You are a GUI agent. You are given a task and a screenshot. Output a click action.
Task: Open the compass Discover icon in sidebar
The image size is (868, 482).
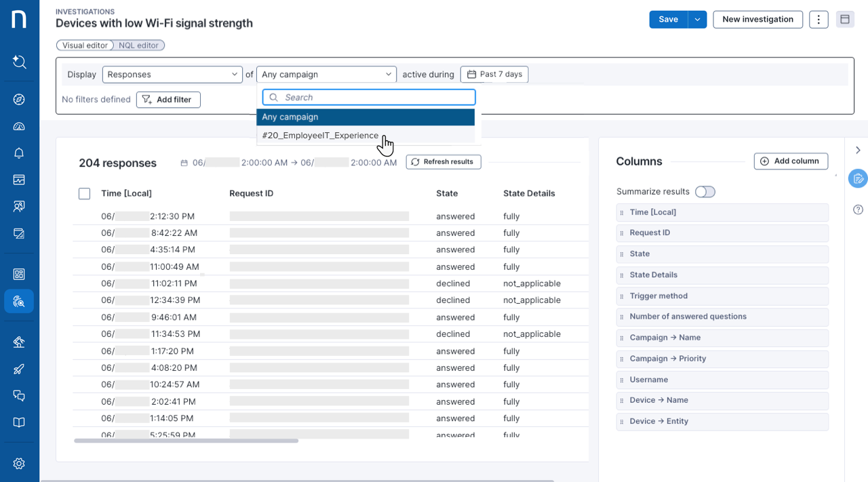point(18,99)
